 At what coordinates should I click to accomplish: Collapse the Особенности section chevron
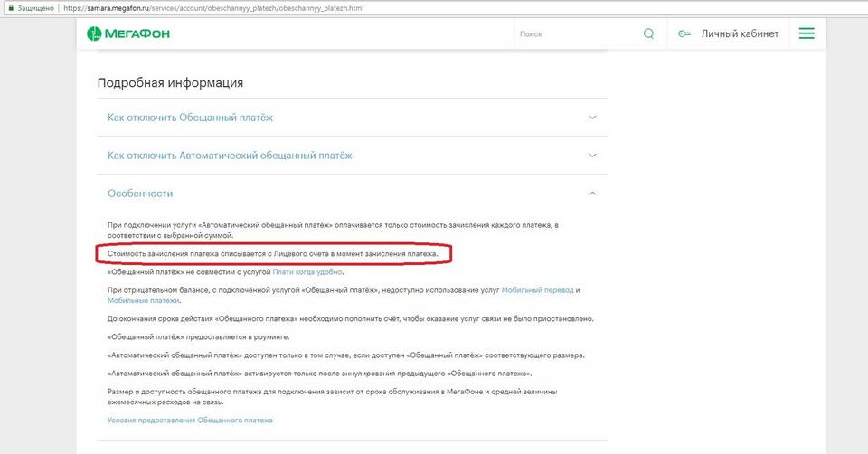592,194
